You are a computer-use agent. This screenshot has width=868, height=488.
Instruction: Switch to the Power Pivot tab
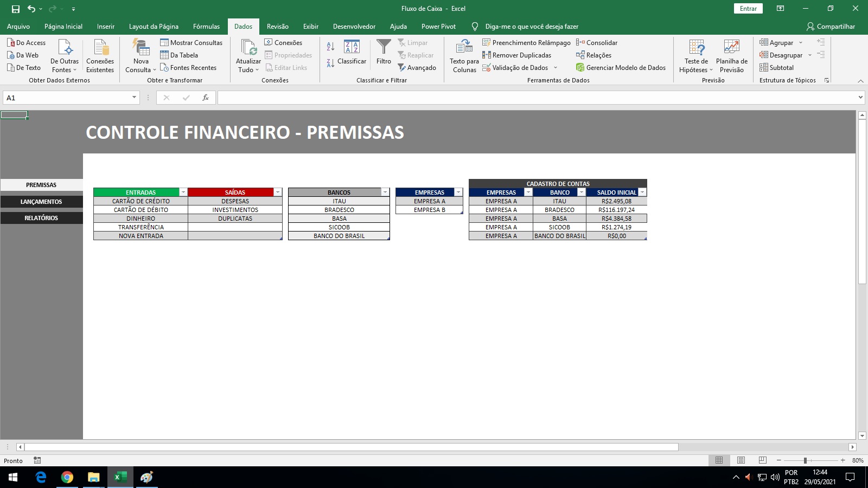coord(438,27)
